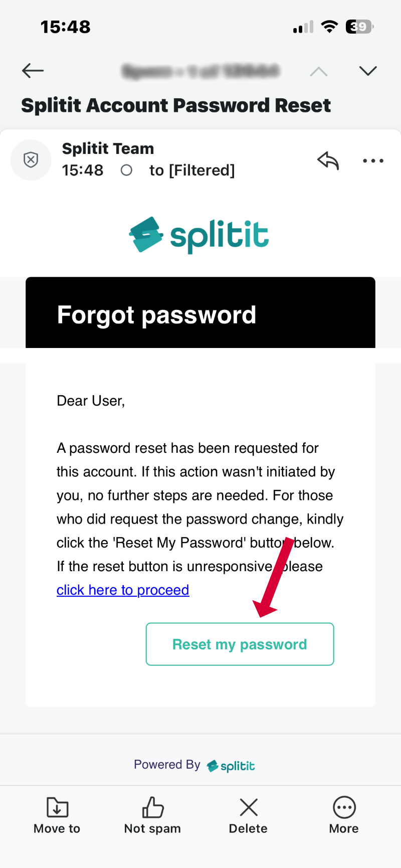Navigate to the next email with the down chevron
The image size is (401, 868).
click(367, 70)
